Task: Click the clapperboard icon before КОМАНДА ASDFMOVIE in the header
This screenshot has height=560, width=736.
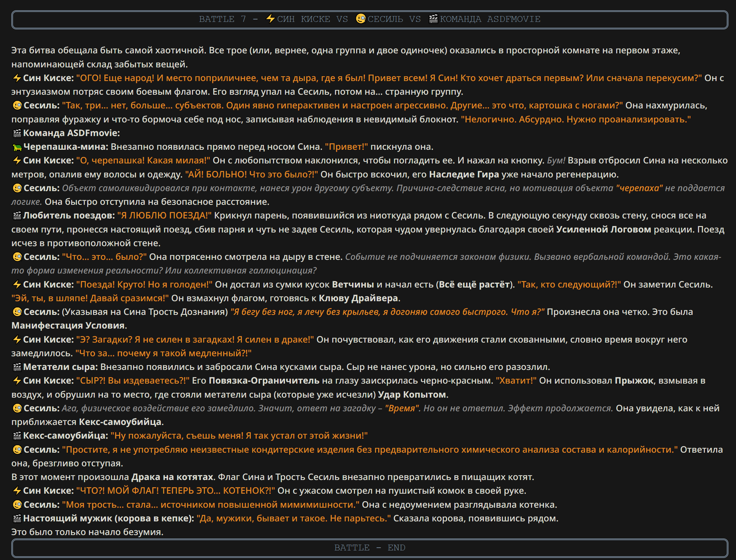Action: click(x=433, y=18)
